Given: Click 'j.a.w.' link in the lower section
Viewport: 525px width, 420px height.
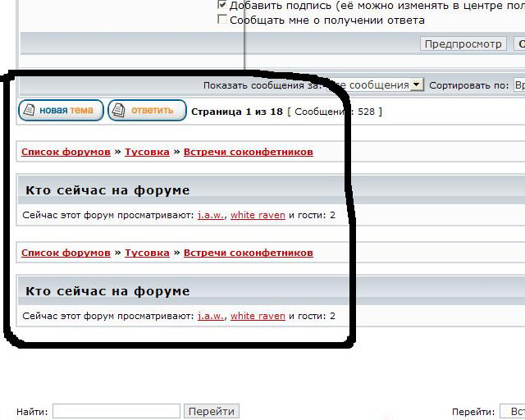Looking at the screenshot, I should pyautogui.click(x=211, y=316).
